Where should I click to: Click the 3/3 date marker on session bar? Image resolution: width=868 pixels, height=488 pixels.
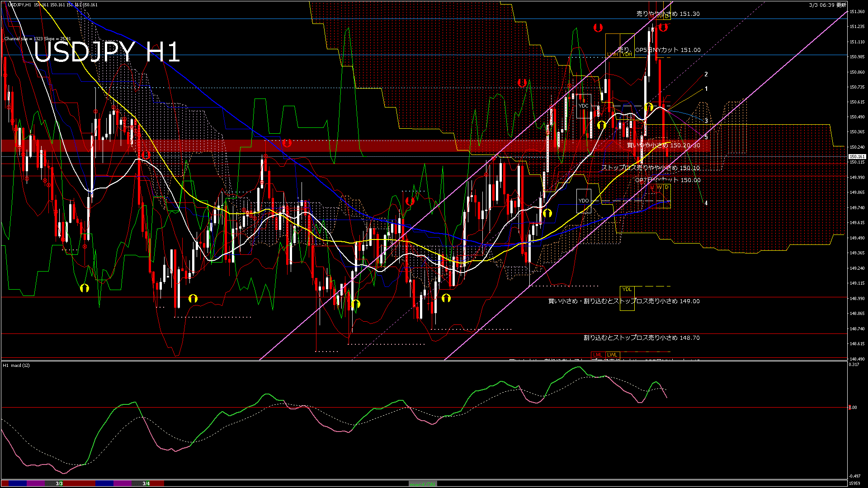(59, 483)
